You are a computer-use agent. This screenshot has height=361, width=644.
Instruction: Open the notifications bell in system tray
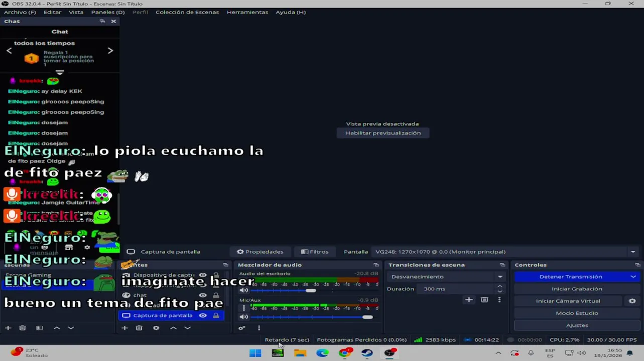point(630,353)
